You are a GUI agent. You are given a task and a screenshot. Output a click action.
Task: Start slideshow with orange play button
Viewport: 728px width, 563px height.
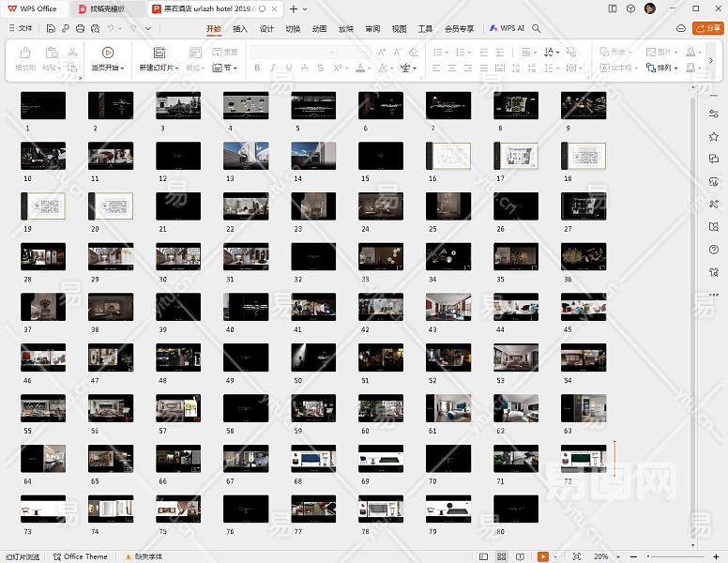pos(543,556)
